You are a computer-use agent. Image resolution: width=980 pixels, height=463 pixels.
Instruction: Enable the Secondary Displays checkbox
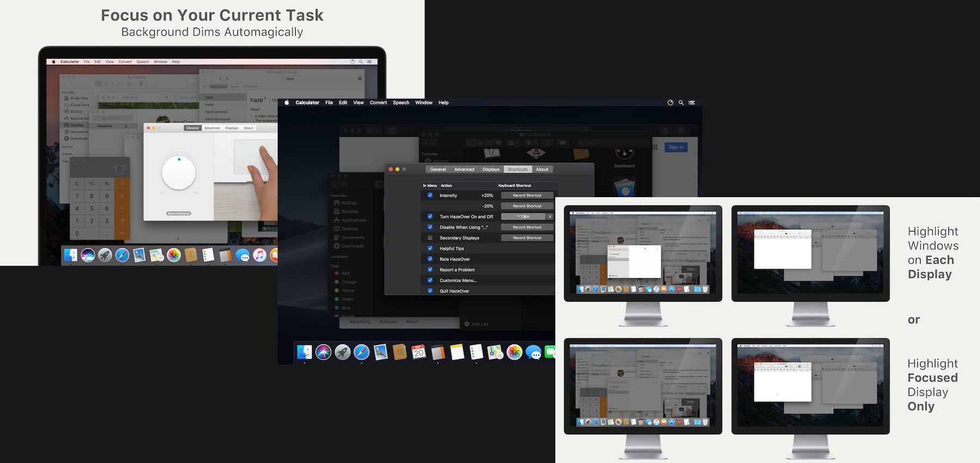coord(430,238)
